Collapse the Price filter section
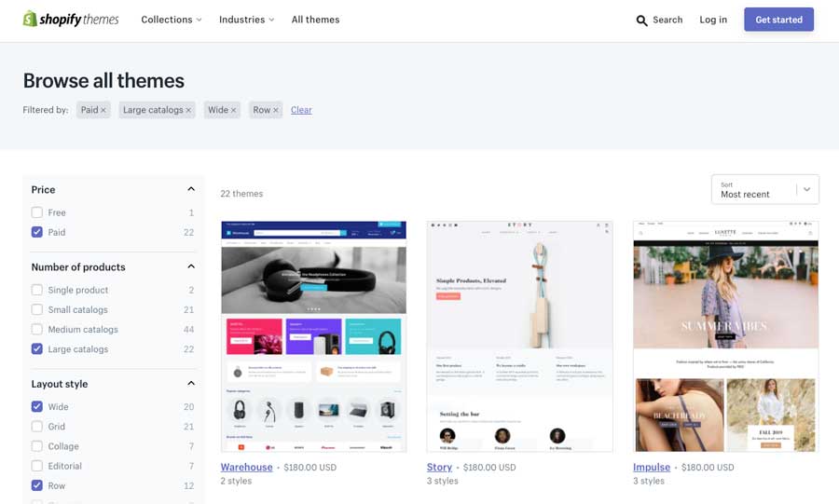839x504 pixels. tap(191, 189)
